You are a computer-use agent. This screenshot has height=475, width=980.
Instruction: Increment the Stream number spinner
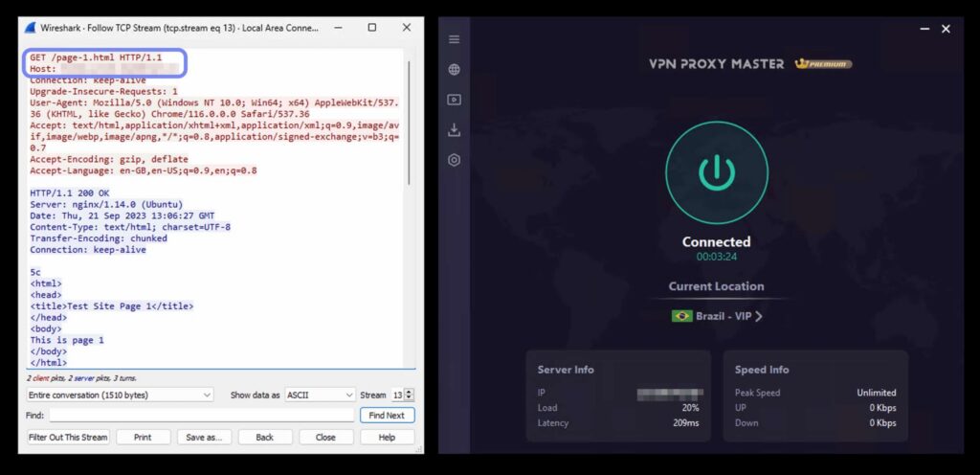point(410,391)
